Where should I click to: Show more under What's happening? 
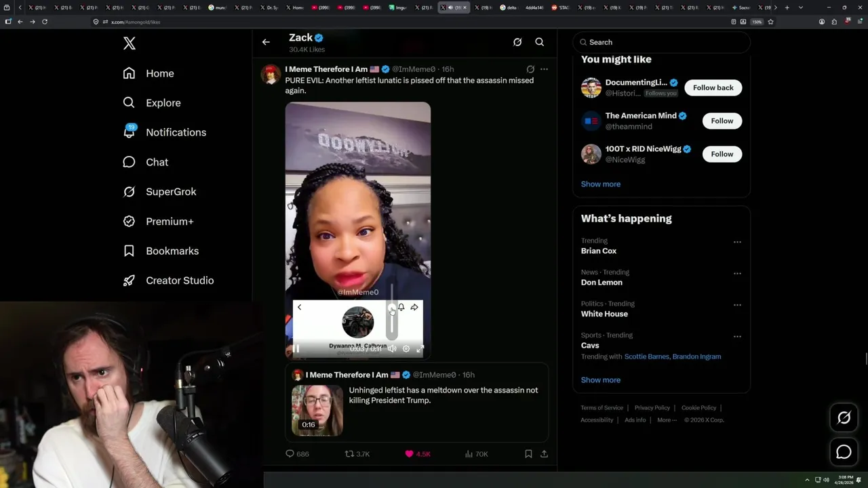click(601, 380)
